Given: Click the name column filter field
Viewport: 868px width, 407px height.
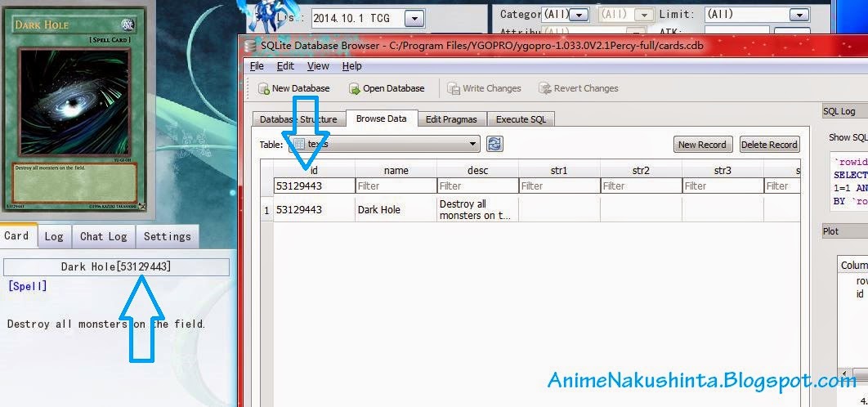Looking at the screenshot, I should point(396,186).
